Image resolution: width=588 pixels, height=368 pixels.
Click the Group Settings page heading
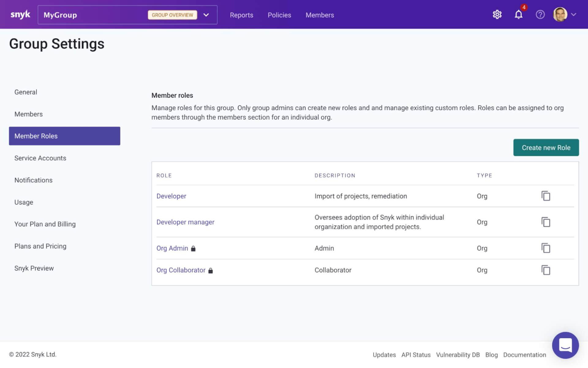tap(57, 44)
